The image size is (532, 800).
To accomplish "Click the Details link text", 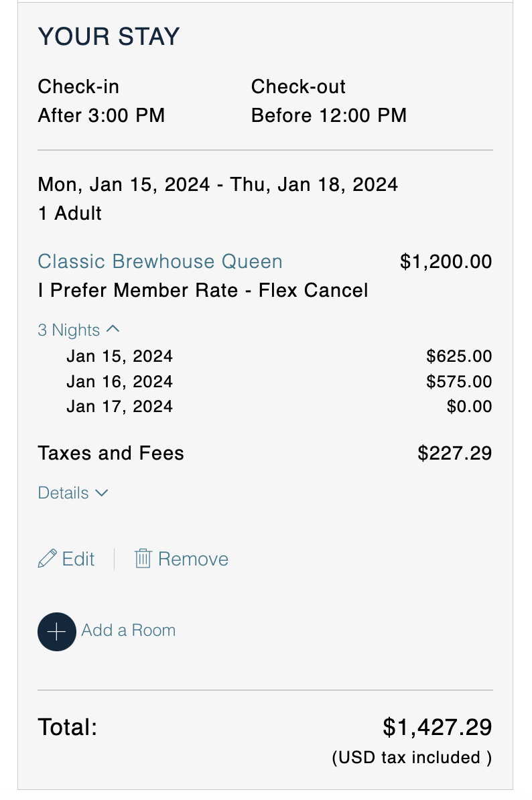I will coord(64,493).
